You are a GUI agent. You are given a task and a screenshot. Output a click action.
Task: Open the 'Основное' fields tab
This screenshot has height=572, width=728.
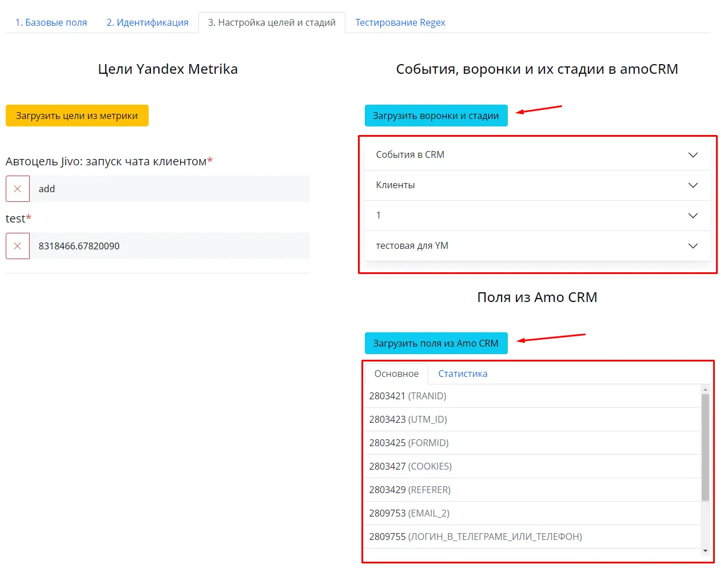[x=396, y=374]
